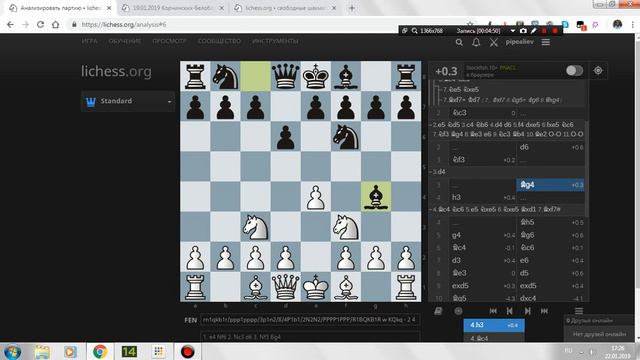Click white move d3 in move list
The image size is (640, 360).
(482, 260)
